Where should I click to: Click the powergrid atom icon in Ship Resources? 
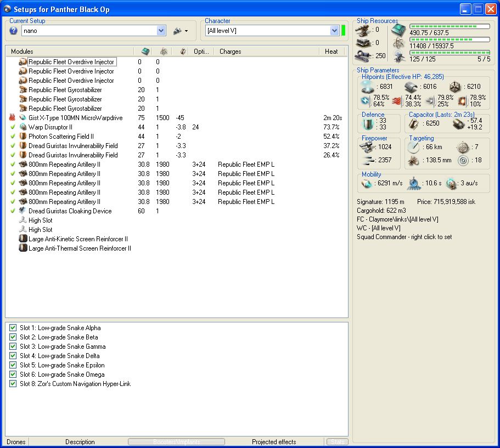(398, 43)
